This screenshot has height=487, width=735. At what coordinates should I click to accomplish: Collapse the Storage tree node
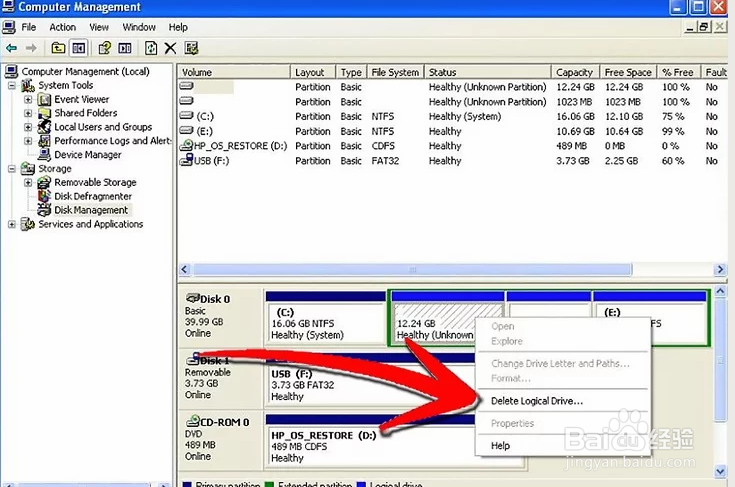[x=12, y=169]
